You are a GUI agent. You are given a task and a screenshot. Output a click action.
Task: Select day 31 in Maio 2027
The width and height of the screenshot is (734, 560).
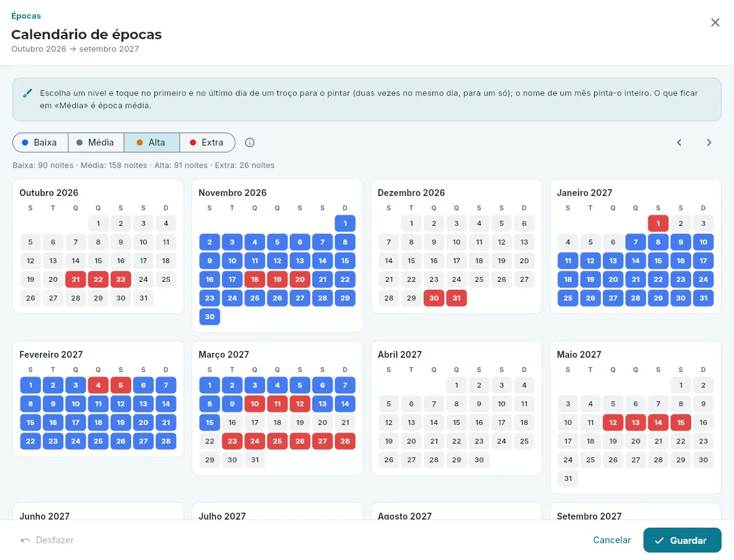pyautogui.click(x=568, y=478)
